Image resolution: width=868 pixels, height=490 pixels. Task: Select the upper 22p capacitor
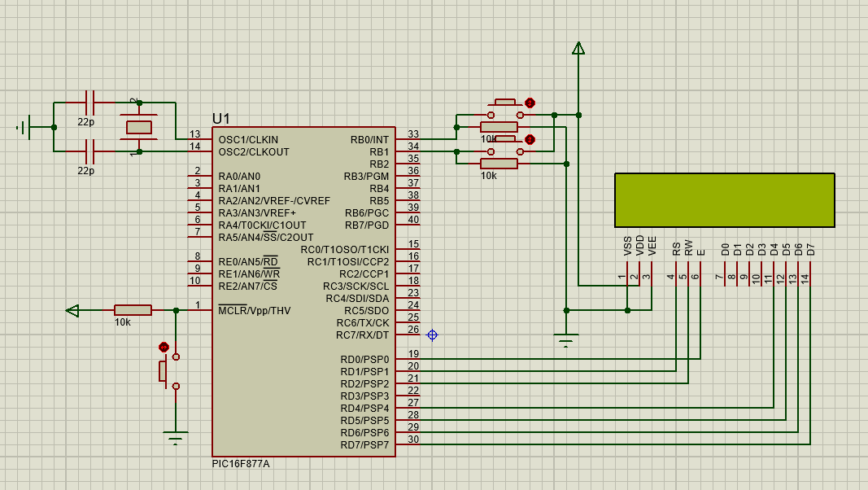pos(89,103)
